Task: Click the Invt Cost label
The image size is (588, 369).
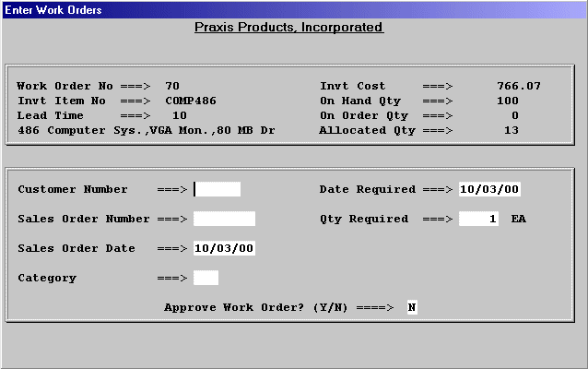Action: point(352,86)
